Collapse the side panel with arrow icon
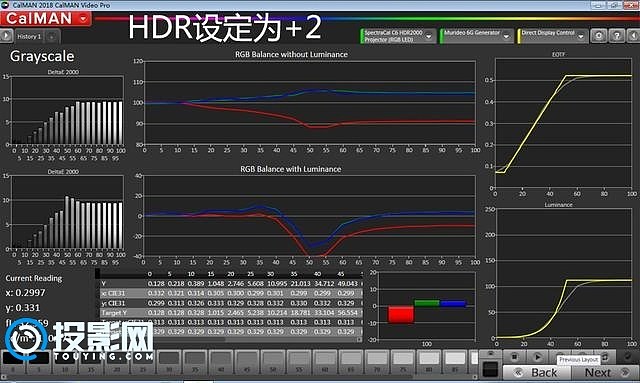 [x=633, y=36]
